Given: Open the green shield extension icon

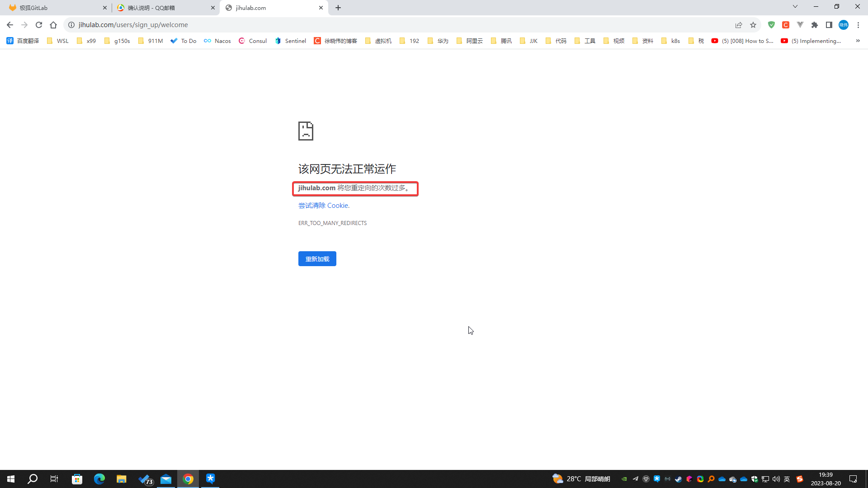Looking at the screenshot, I should pos(771,25).
